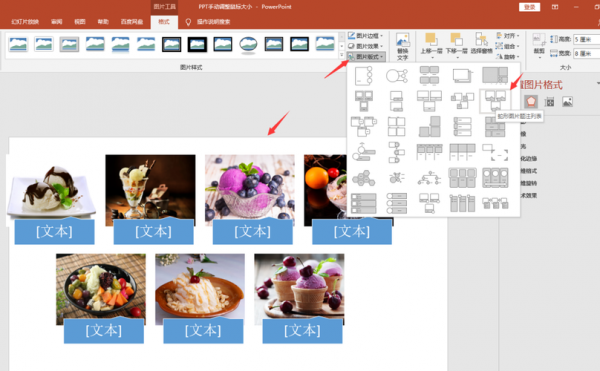The height and width of the screenshot is (371, 600).
Task: Open the Size & Properties pane icon
Action: click(549, 102)
